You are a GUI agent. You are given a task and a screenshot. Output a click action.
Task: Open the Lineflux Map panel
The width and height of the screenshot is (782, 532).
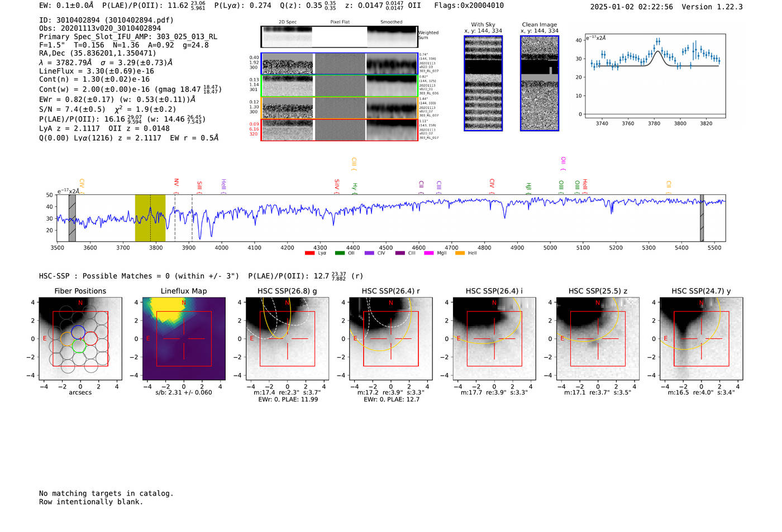click(x=184, y=339)
